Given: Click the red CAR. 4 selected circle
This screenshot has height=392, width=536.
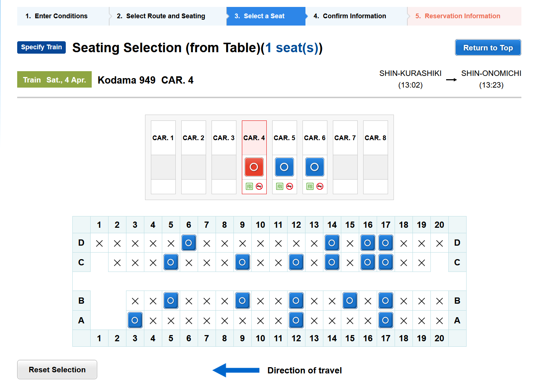Looking at the screenshot, I should click(x=254, y=167).
